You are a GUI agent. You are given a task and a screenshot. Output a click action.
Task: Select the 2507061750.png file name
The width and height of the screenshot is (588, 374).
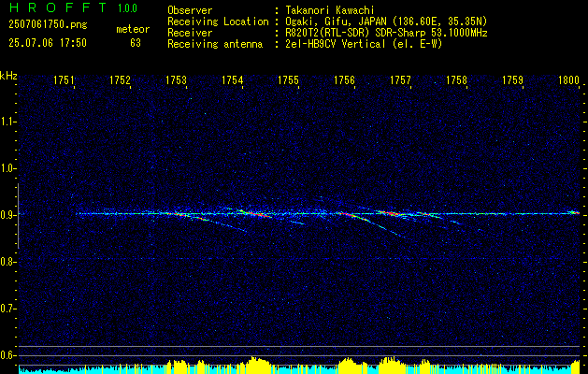click(48, 24)
